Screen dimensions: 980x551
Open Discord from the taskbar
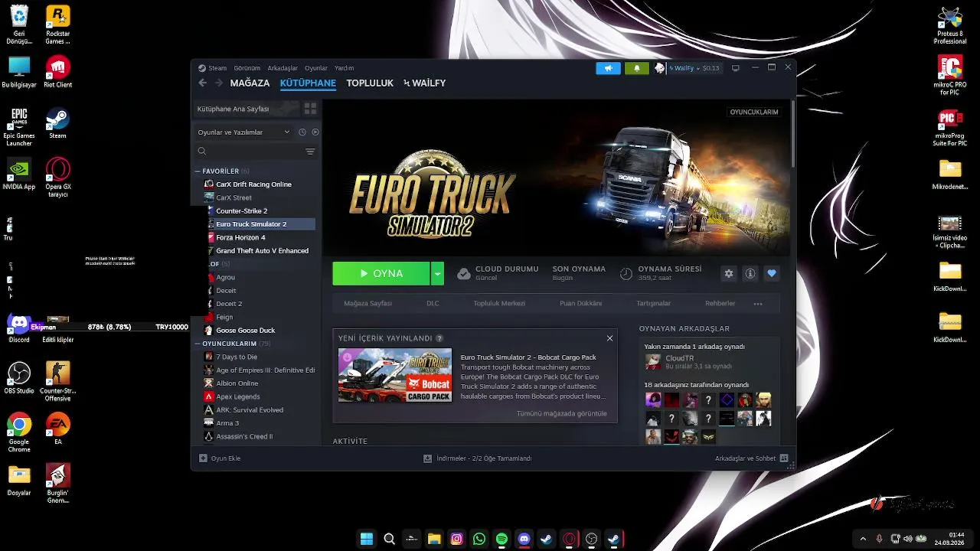coord(524,539)
